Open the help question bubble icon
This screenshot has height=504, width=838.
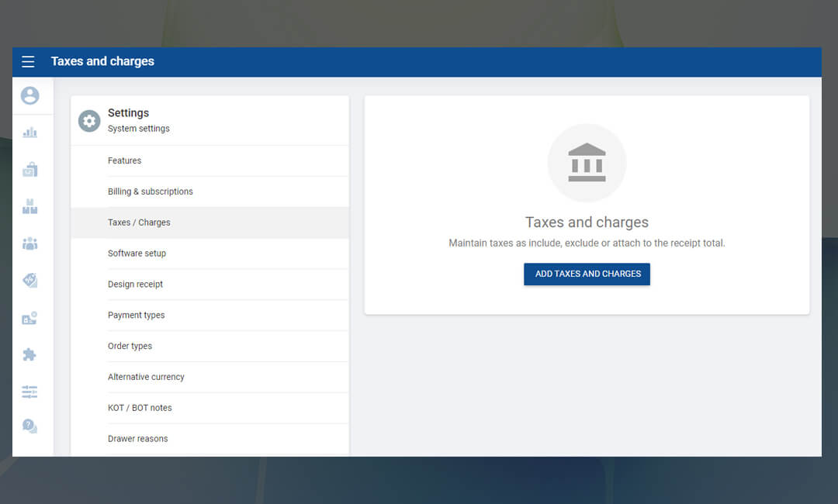pyautogui.click(x=29, y=426)
